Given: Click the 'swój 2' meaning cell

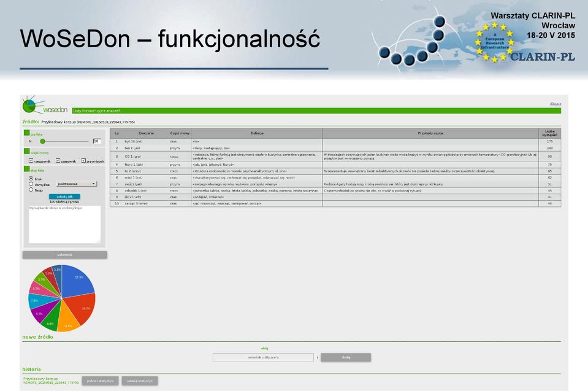Looking at the screenshot, I should point(146,184).
